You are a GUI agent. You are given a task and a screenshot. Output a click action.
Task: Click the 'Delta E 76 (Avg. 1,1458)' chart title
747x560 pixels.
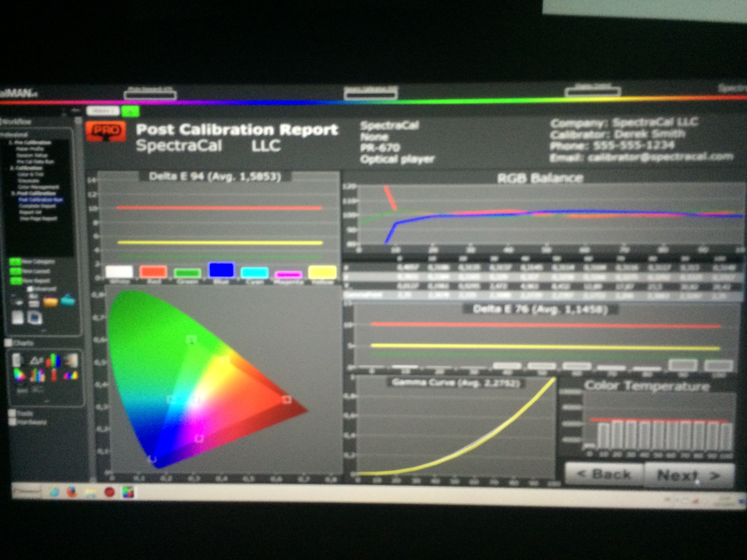[x=540, y=309]
